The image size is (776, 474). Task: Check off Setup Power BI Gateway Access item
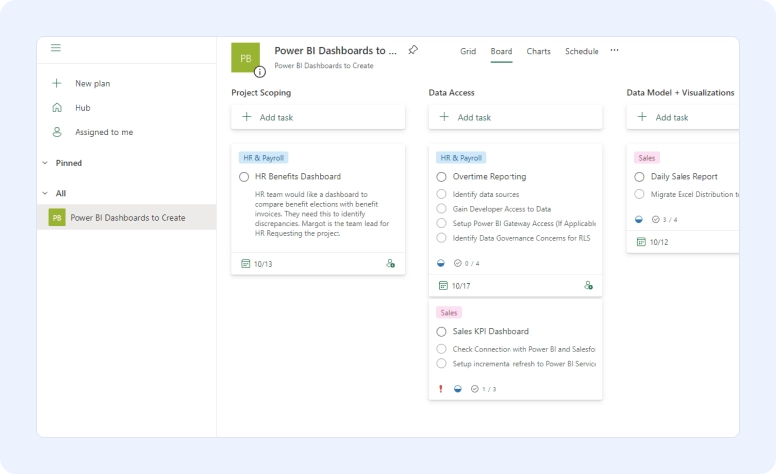tap(441, 223)
